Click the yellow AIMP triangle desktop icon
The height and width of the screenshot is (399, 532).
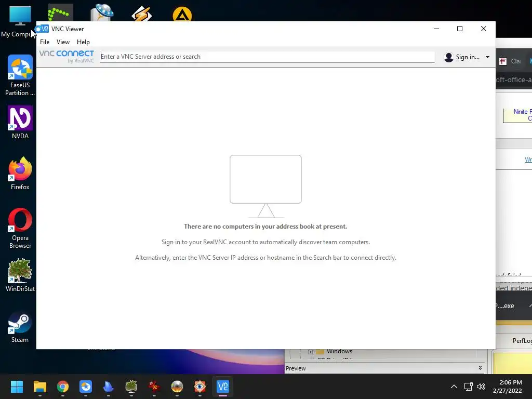pos(182,14)
